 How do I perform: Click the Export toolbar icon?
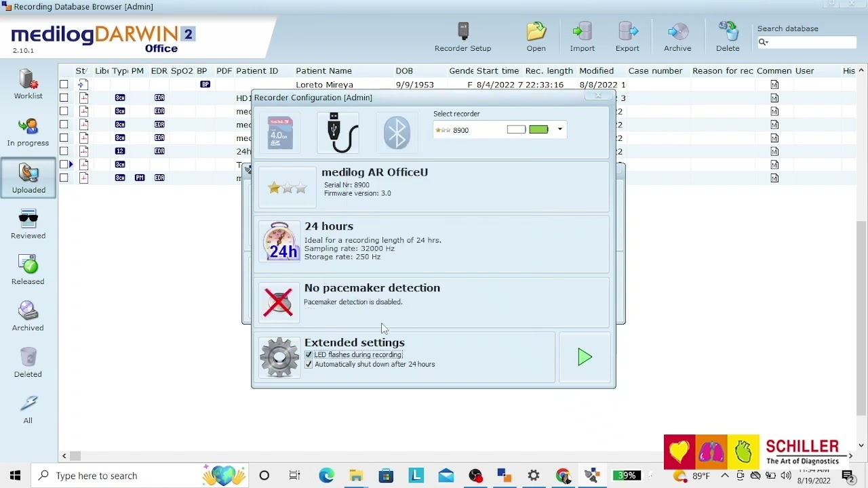point(627,37)
